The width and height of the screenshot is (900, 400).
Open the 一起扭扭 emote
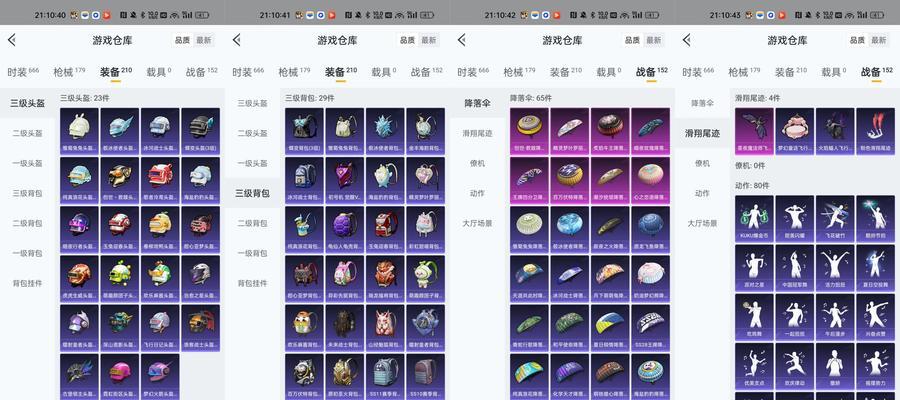click(x=795, y=317)
